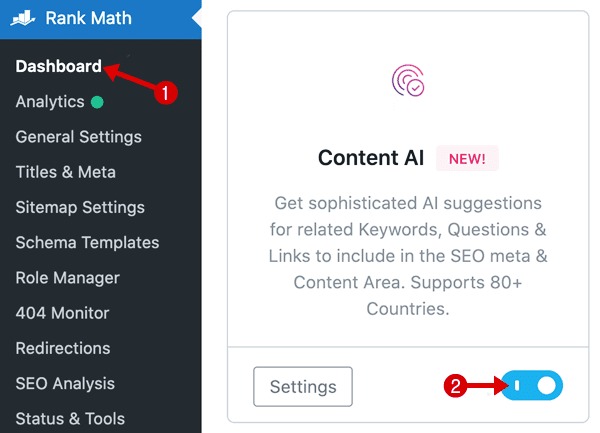
Task: Navigate to Schema Templates
Action: [x=87, y=243]
